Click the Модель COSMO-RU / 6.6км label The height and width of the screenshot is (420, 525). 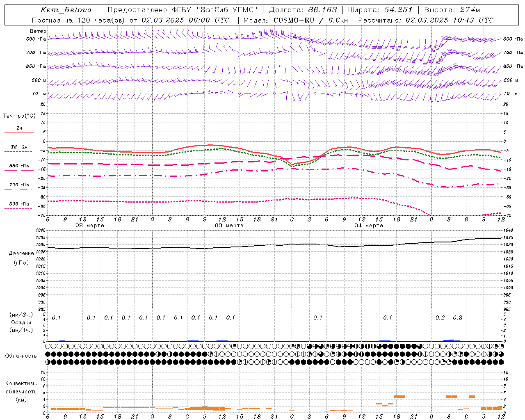click(x=295, y=20)
